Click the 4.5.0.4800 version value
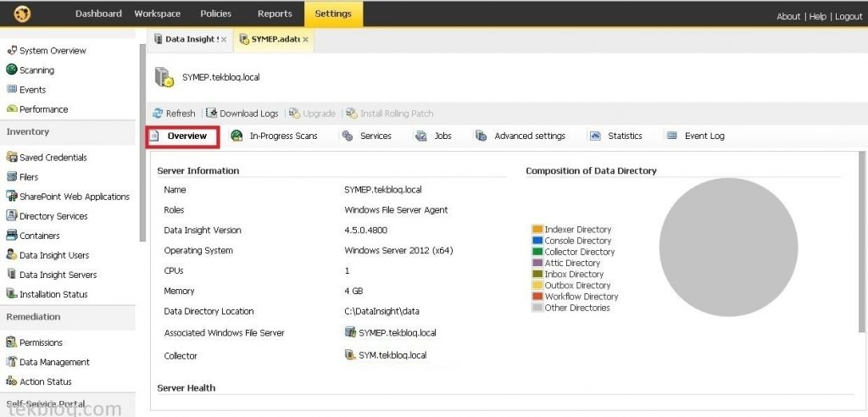This screenshot has height=417, width=868. pyautogui.click(x=366, y=231)
